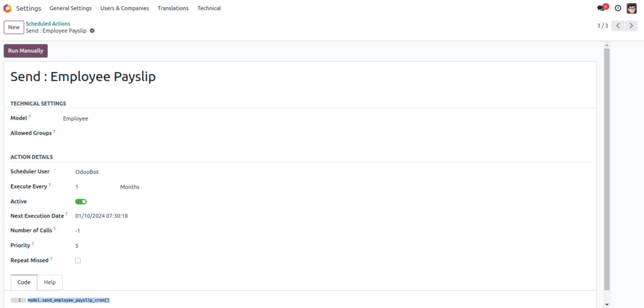Click line number 1 in code gutter
The height and width of the screenshot is (308, 644).
[x=19, y=300]
